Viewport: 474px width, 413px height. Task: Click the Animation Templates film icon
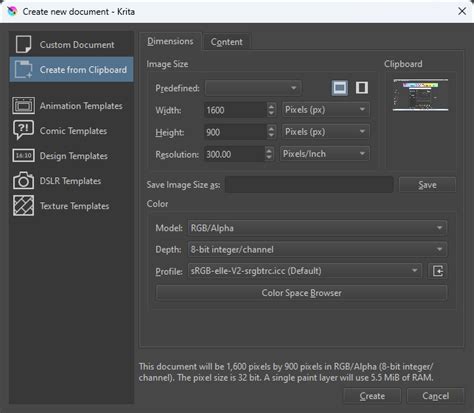pyautogui.click(x=23, y=106)
